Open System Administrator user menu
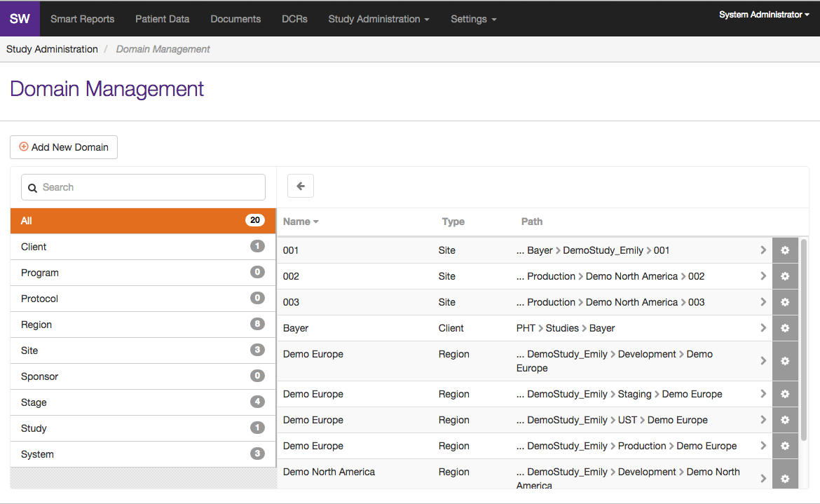The width and height of the screenshot is (820, 504). point(764,15)
